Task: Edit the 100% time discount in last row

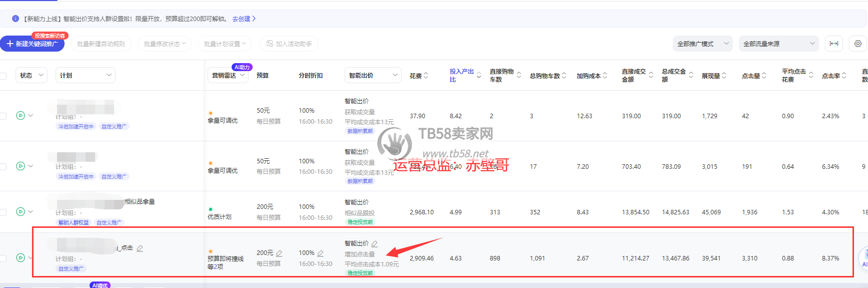Action: coord(320,253)
